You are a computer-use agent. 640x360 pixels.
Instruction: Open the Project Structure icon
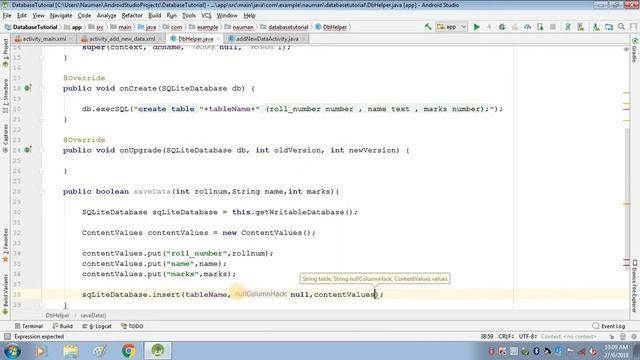coord(609,27)
